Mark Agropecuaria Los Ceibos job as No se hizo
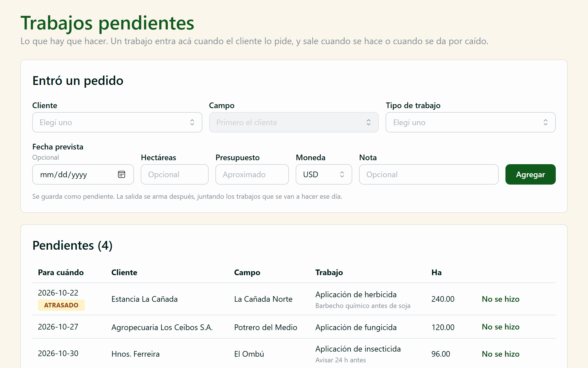Viewport: 588px width, 368px height. [x=501, y=327]
